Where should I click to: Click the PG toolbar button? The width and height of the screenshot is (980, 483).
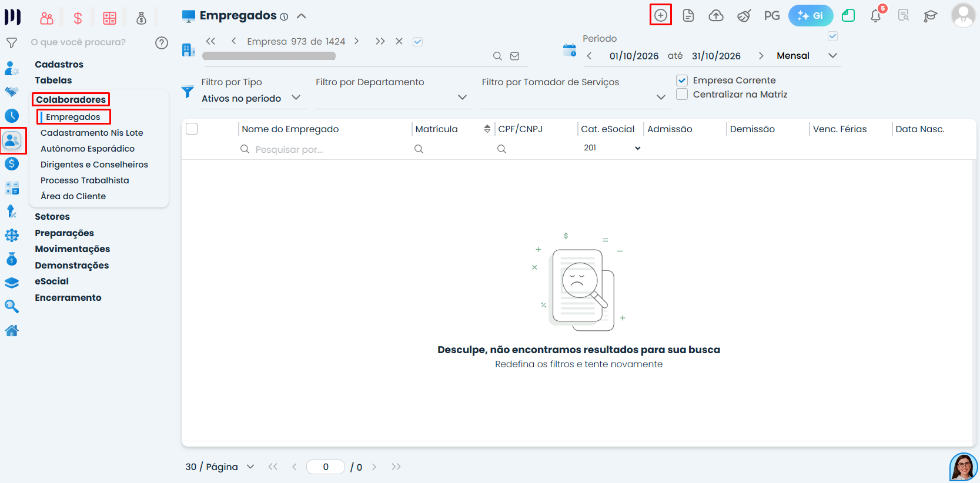pyautogui.click(x=772, y=15)
